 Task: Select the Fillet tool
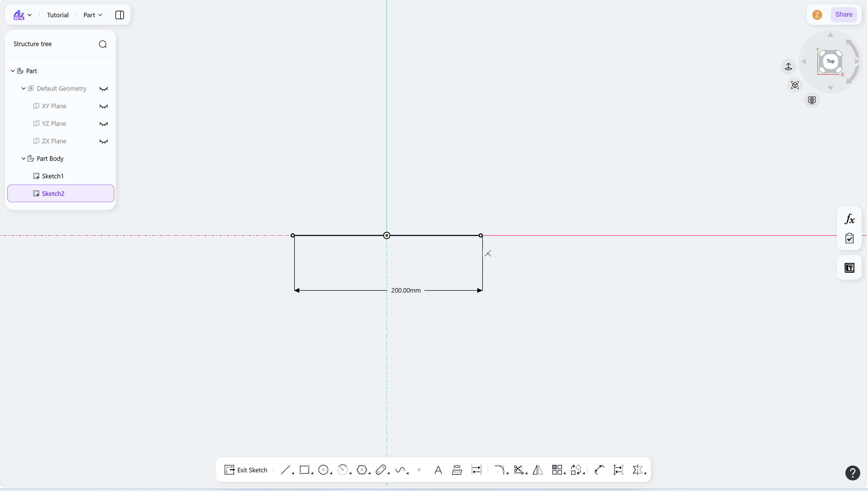point(500,470)
